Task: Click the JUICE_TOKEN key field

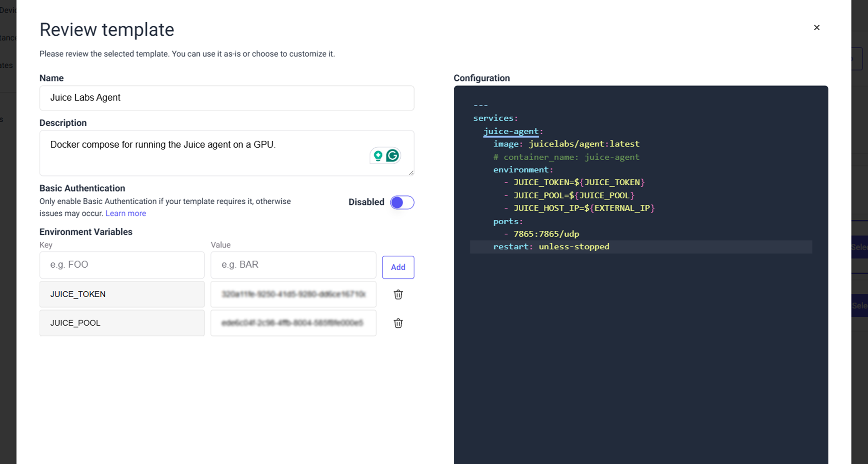Action: [122, 294]
